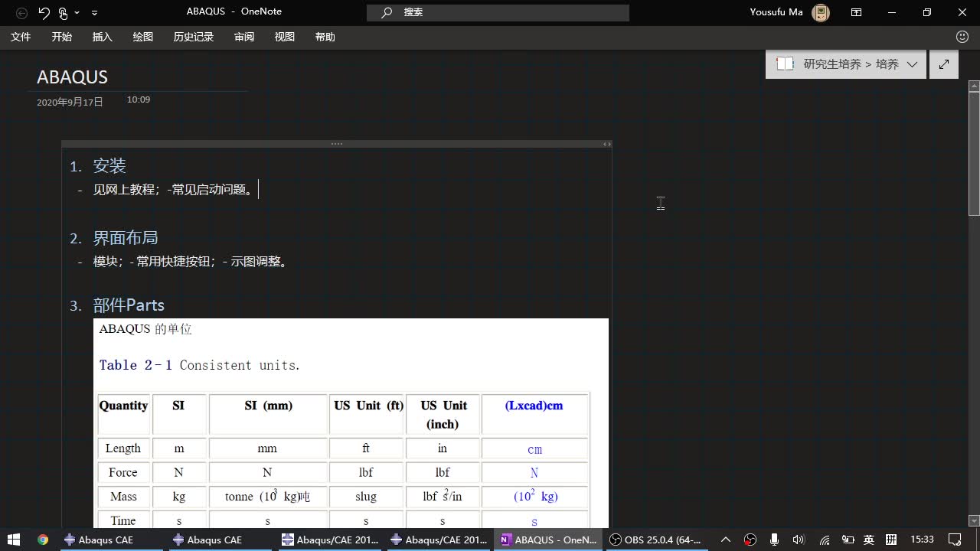Click vertical scrollbar thumb

coord(974,154)
